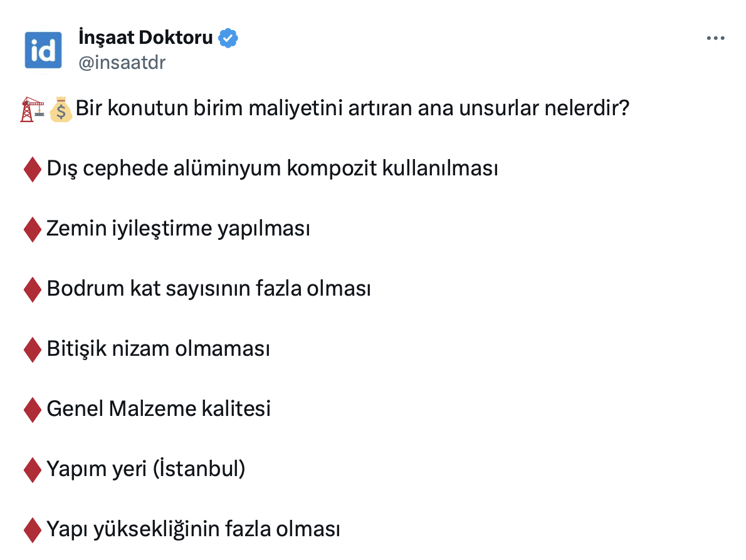Click the İnşaat Doktoru profile avatar
Image resolution: width=746 pixels, height=560 pixels.
[43, 49]
